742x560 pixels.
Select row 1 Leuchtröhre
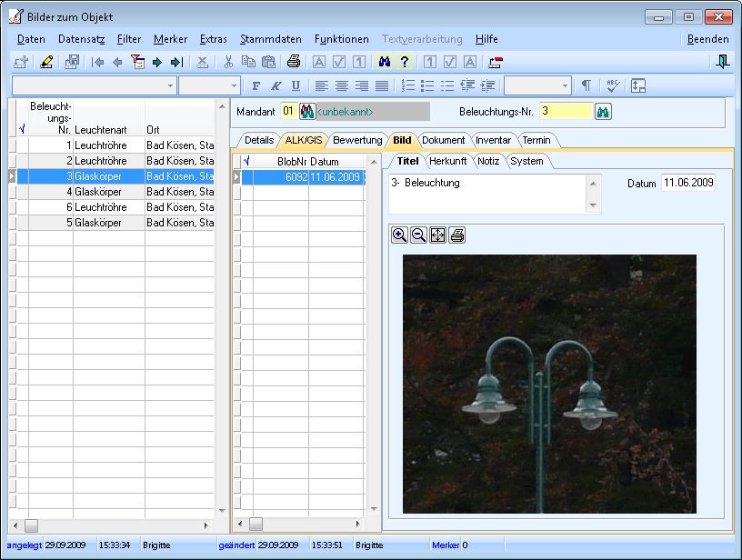coord(115,145)
